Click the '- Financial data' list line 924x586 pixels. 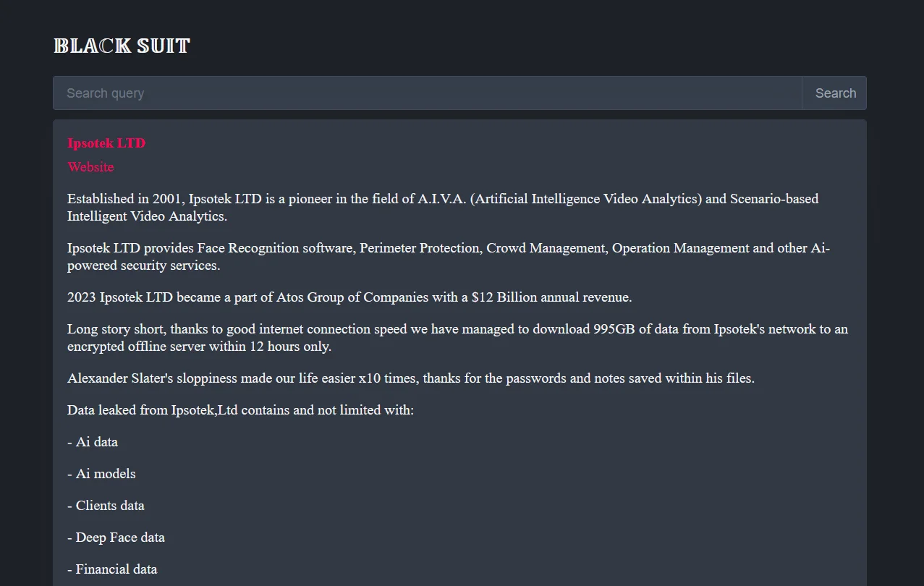pos(112,569)
